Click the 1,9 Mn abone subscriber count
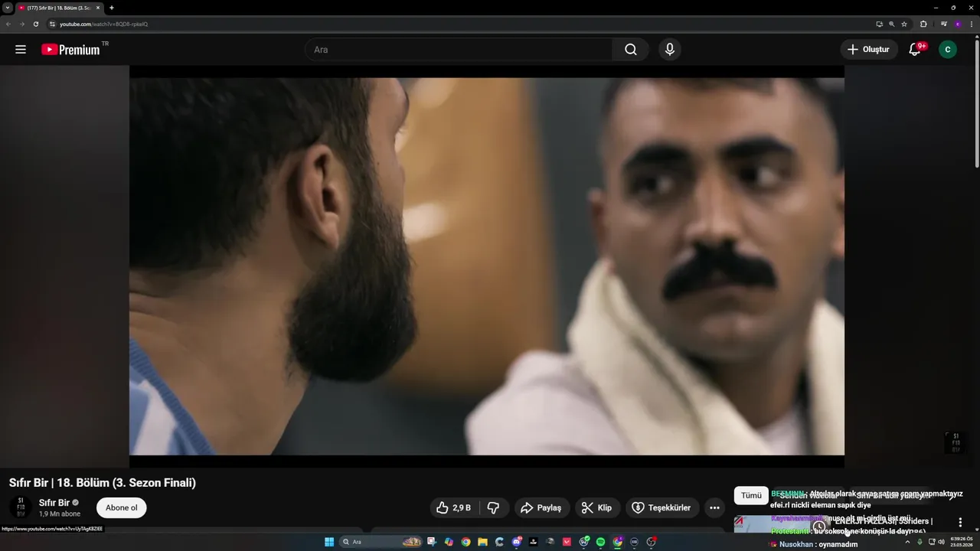Viewport: 980px width, 551px height. tap(60, 514)
